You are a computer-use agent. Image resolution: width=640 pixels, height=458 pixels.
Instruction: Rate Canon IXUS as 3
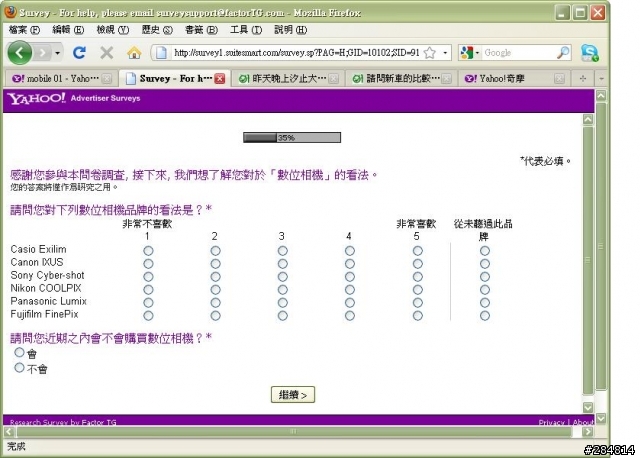pos(282,264)
